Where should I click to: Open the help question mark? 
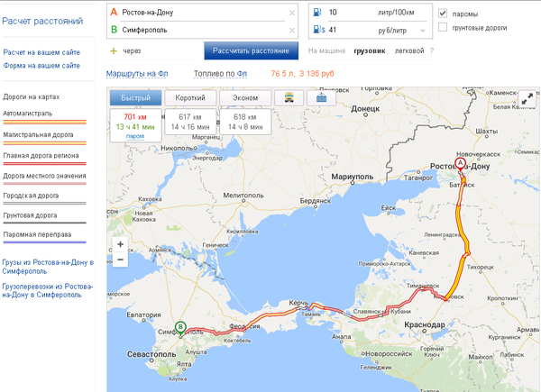[x=432, y=51]
